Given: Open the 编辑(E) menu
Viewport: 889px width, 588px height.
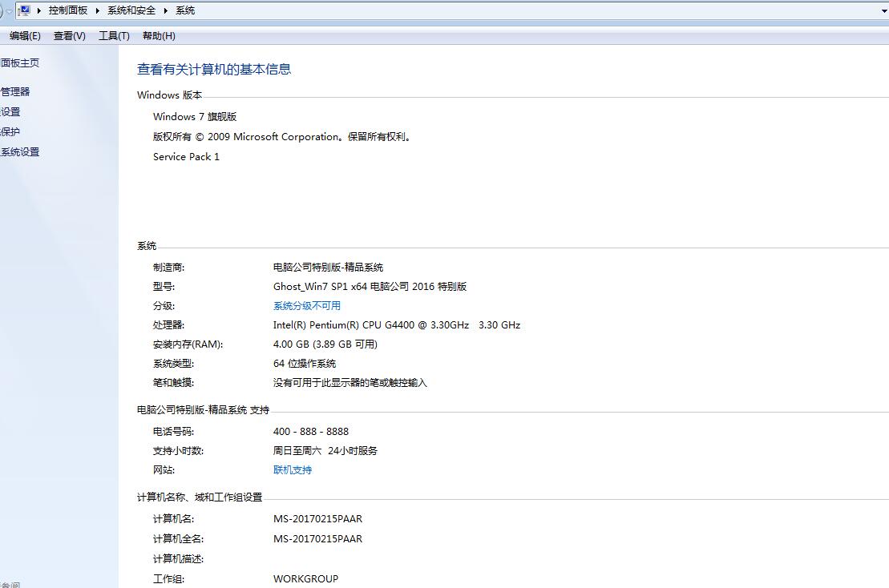Looking at the screenshot, I should pyautogui.click(x=25, y=36).
